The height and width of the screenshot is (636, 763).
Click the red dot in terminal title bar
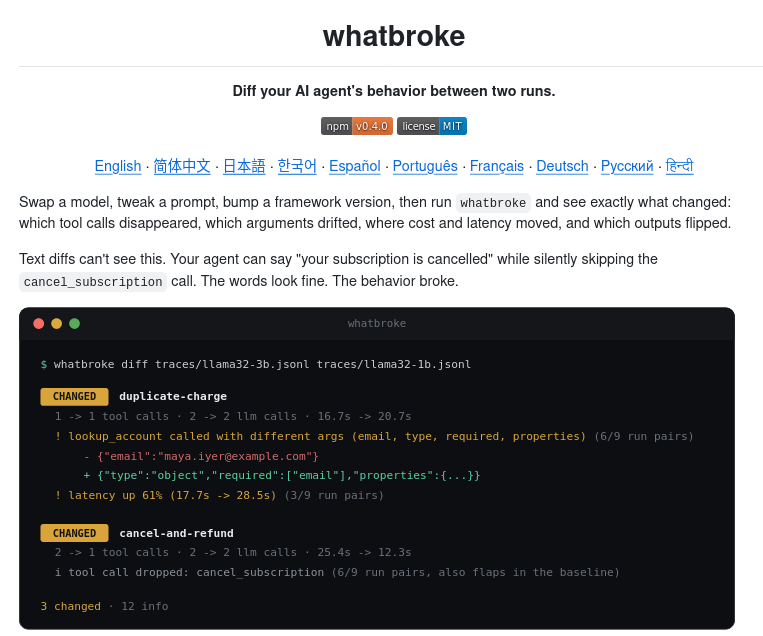pyautogui.click(x=38, y=324)
